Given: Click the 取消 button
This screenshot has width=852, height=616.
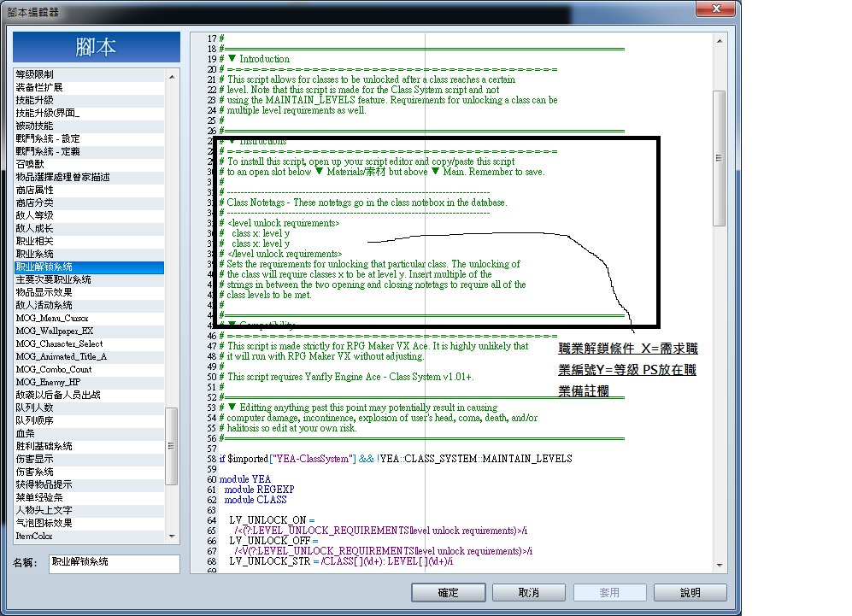Looking at the screenshot, I should pyautogui.click(x=529, y=593).
